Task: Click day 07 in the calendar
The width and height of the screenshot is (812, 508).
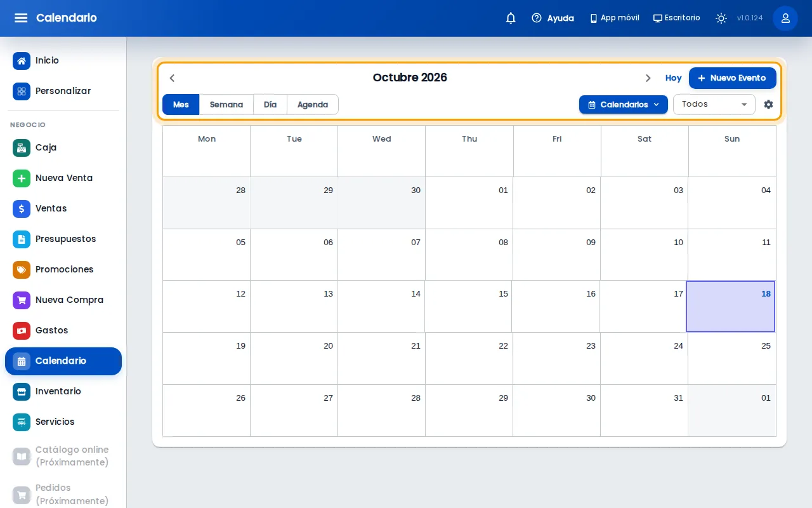Action: coord(382,255)
